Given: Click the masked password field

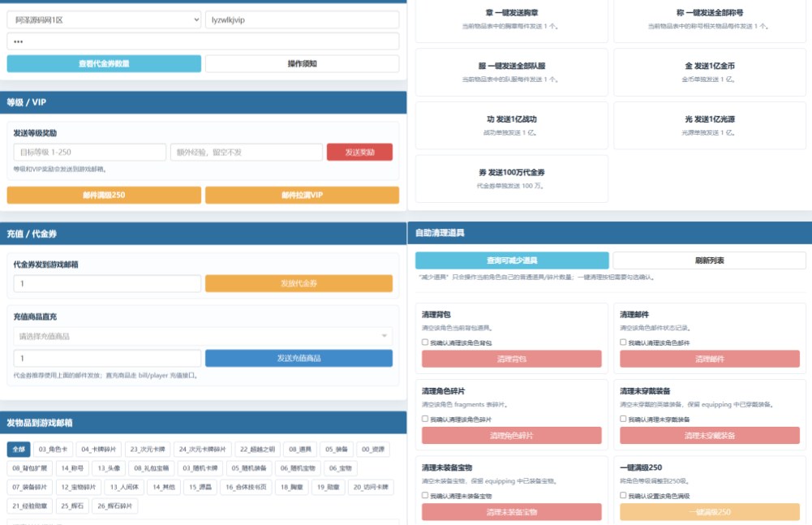Looking at the screenshot, I should pos(203,41).
